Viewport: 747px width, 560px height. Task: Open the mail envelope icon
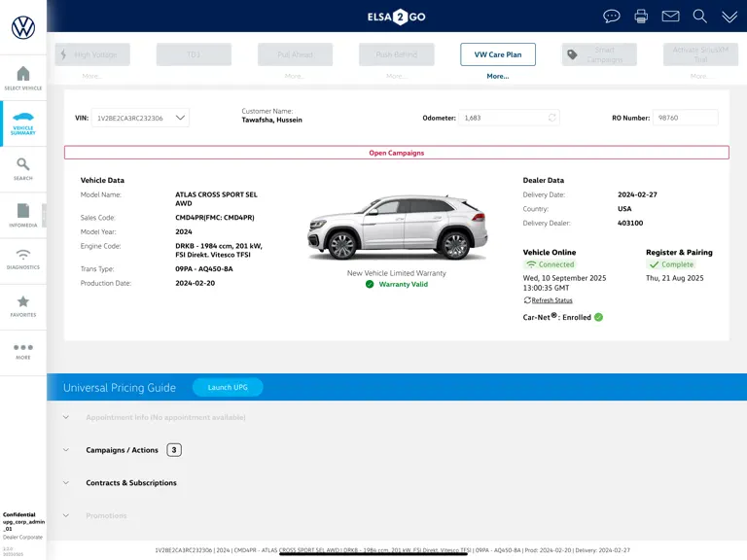pyautogui.click(x=670, y=17)
